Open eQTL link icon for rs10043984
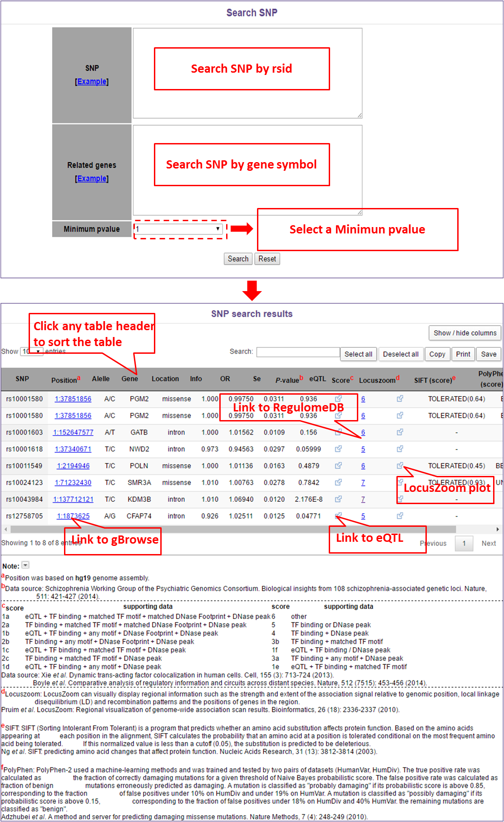This screenshot has height=822, width=504. (x=338, y=499)
